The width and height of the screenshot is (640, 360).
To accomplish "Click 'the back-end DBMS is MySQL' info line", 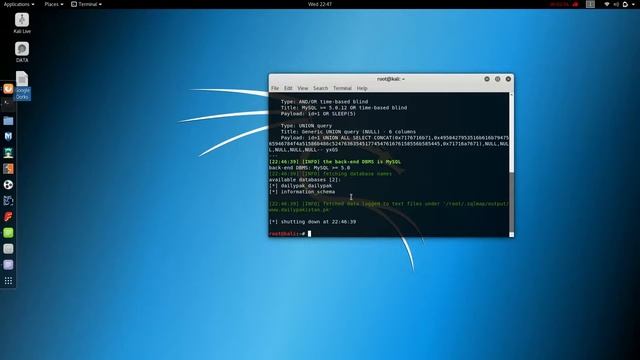I will pyautogui.click(x=335, y=162).
